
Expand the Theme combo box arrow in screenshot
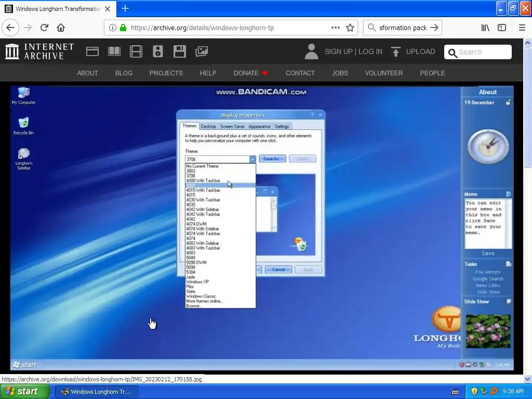tap(252, 159)
